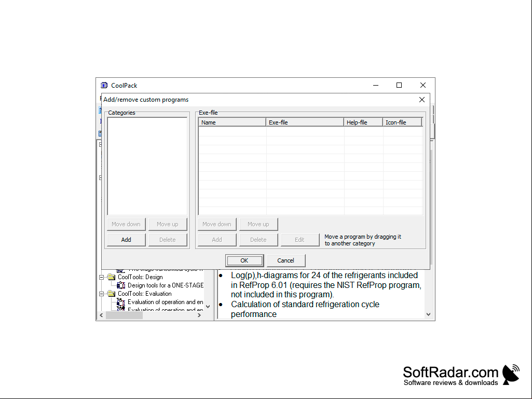
Task: Collapse the CoolTools: Design tree node
Action: [101, 277]
